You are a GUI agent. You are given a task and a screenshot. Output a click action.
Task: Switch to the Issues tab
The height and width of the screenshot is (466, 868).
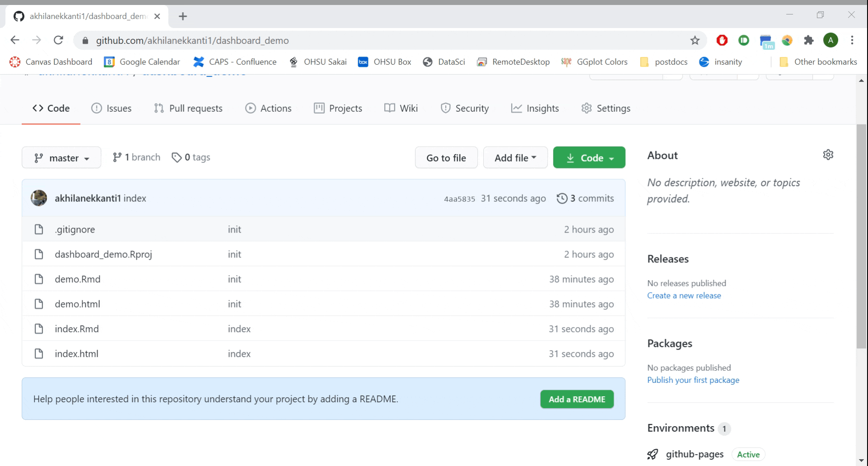click(x=111, y=109)
